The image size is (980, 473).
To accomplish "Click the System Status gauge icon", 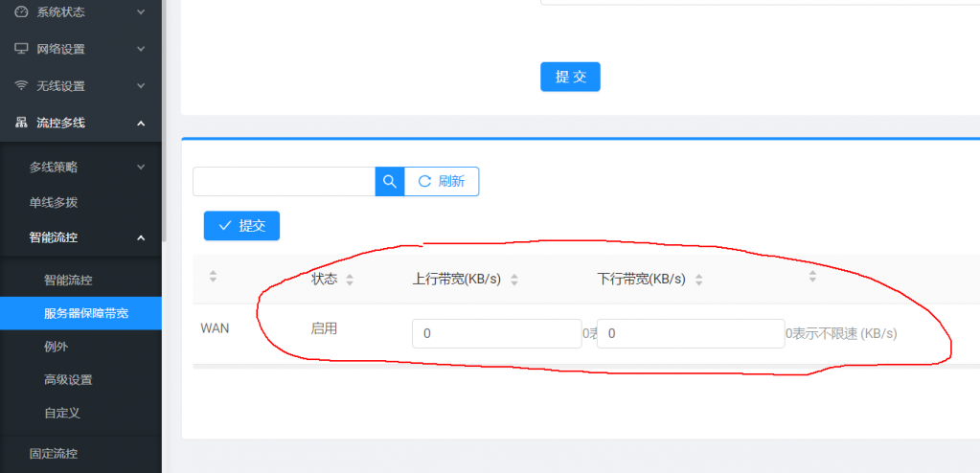I will tap(21, 11).
